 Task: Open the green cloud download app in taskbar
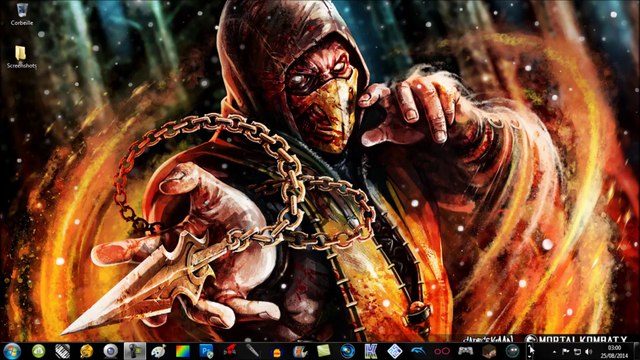click(38, 351)
